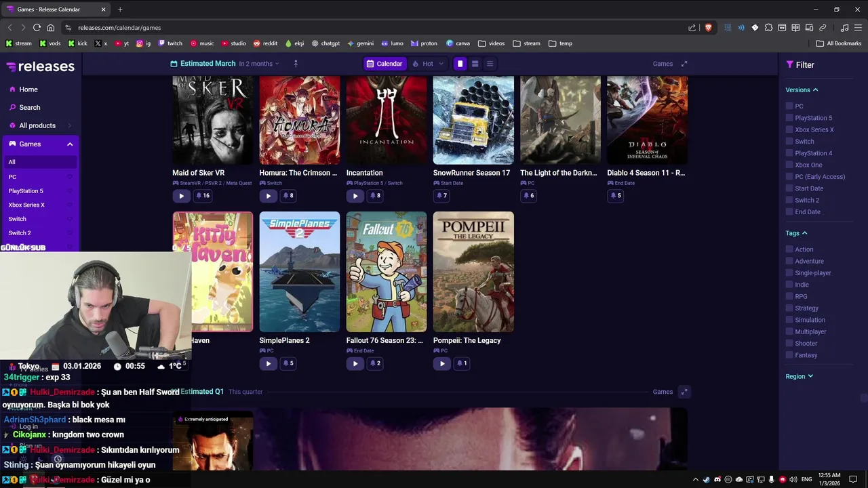The image size is (868, 488).
Task: Open browser extensions puzzle icon
Action: point(768,28)
